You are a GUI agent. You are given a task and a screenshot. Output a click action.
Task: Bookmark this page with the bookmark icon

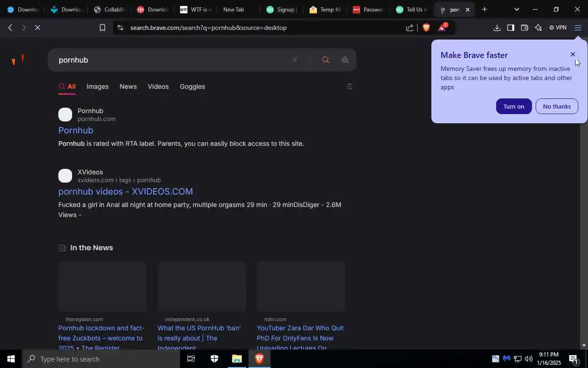102,28
